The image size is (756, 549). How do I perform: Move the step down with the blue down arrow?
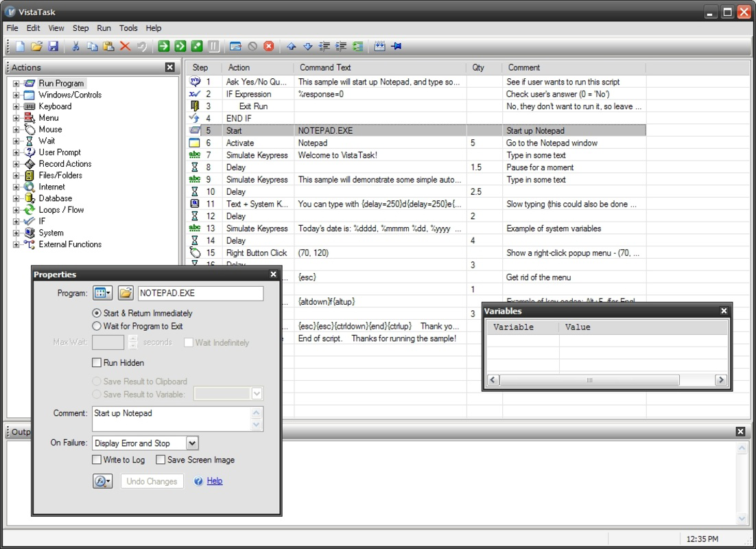pos(307,46)
